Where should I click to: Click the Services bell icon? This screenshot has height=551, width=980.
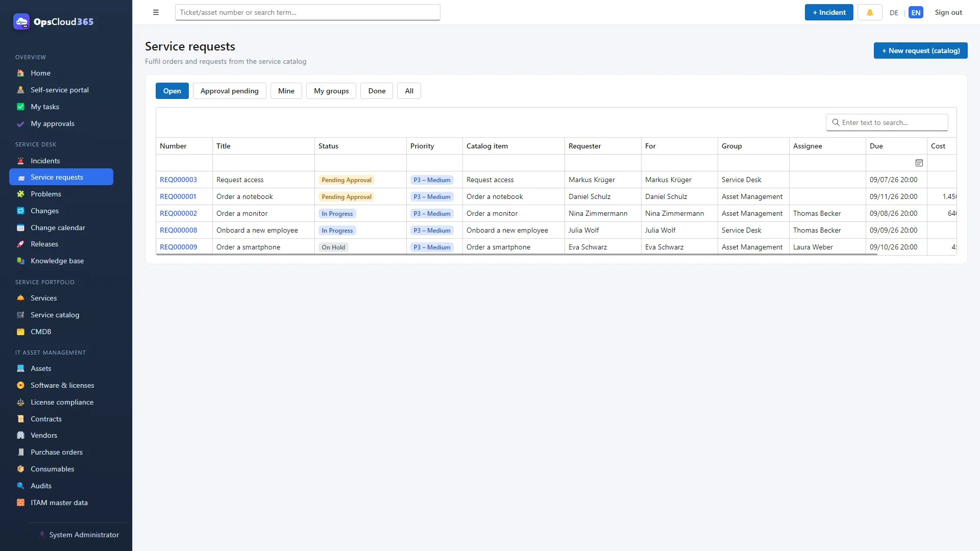[x=20, y=298]
